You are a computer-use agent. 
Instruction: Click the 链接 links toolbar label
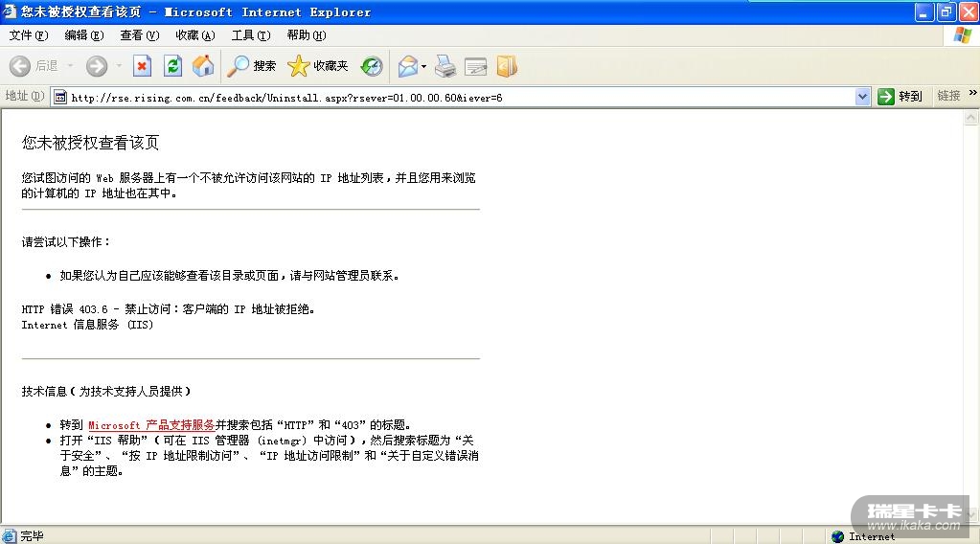coord(948,96)
